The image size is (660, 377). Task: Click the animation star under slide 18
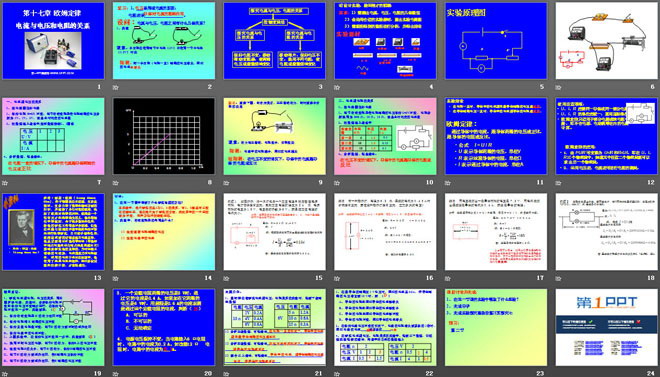point(559,278)
